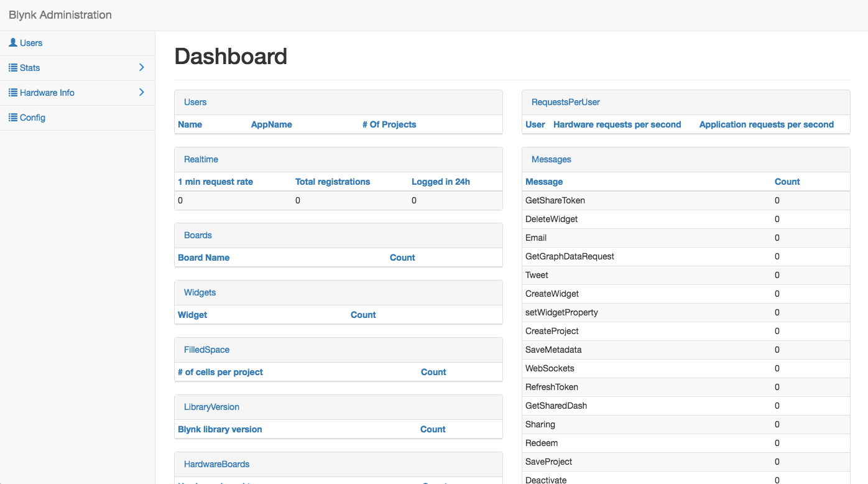Click the Blynk Administration brand link
868x484 pixels.
60,15
